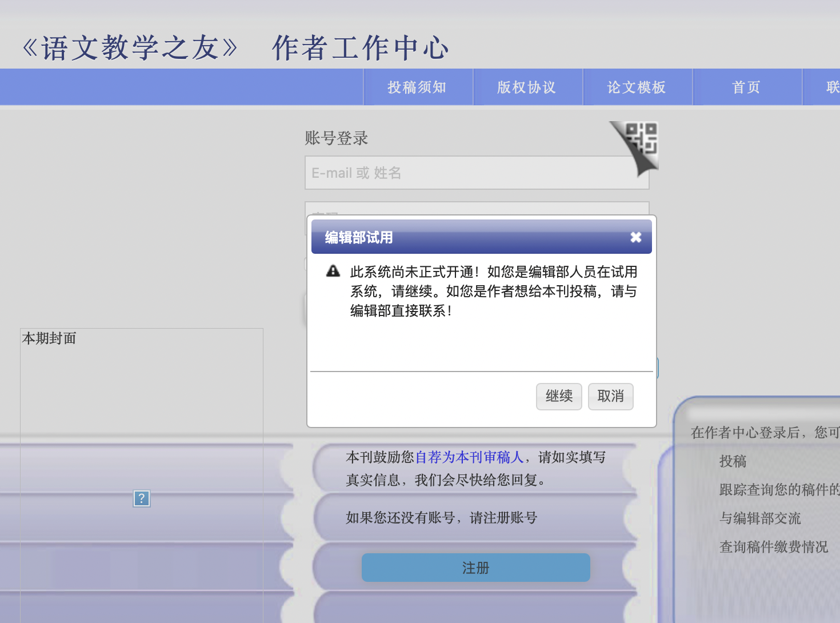This screenshot has width=840, height=623.
Task: Select the partially visible 联 navigation item
Action: click(x=831, y=87)
